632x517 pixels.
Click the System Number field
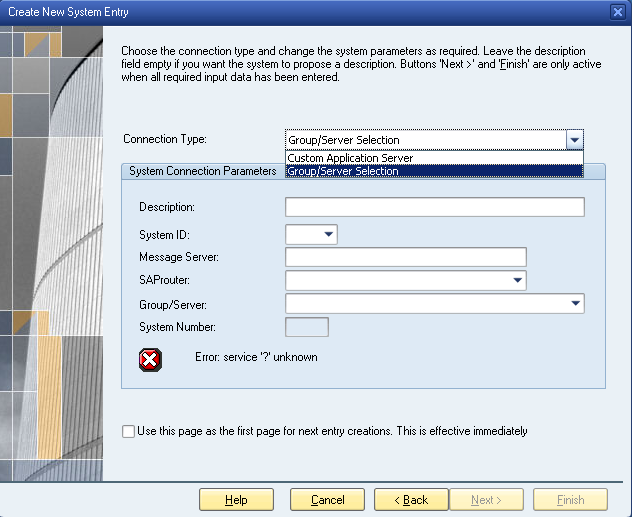(307, 327)
